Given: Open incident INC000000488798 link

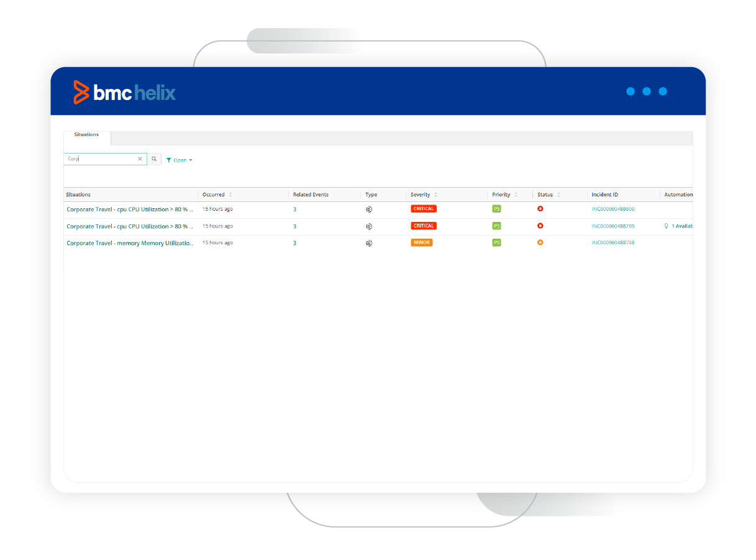Looking at the screenshot, I should tap(613, 243).
